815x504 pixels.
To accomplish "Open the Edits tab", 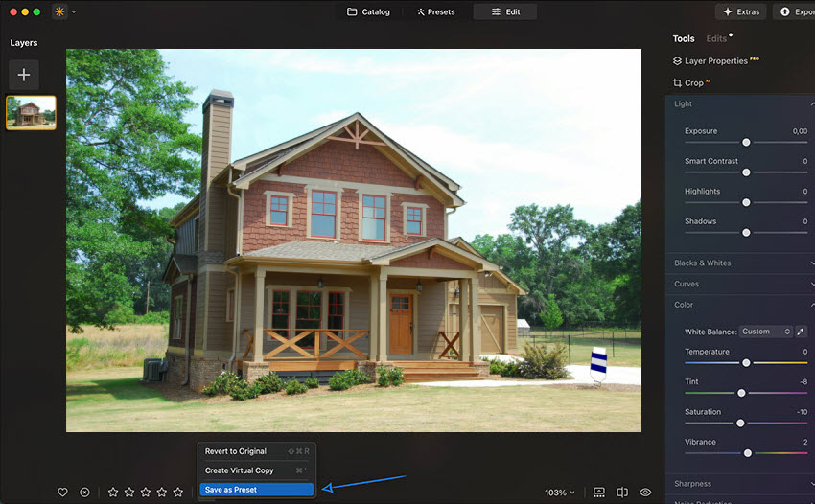I will tap(716, 38).
